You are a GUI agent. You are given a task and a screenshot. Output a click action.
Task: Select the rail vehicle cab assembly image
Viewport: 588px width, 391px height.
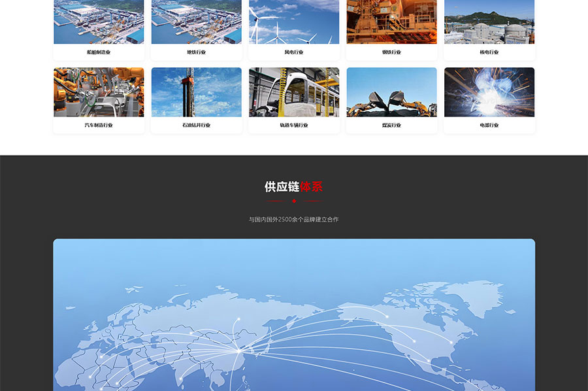coord(294,92)
